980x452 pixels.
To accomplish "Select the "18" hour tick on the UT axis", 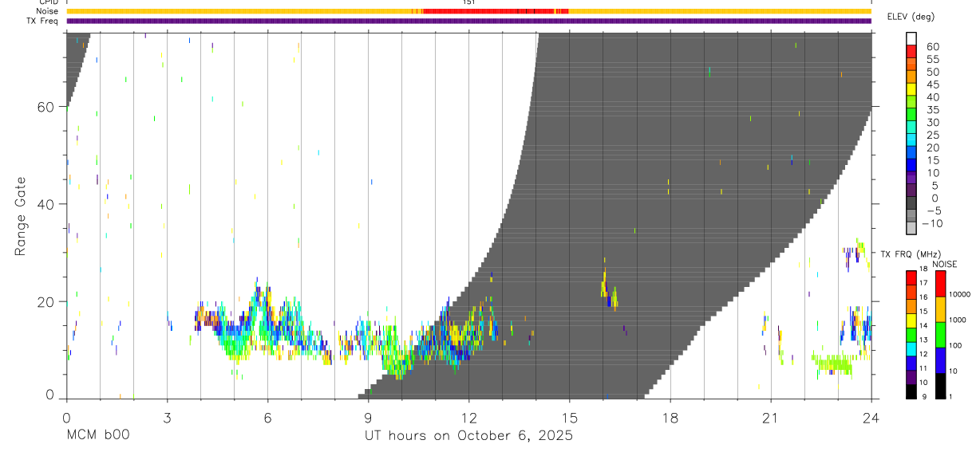I will click(670, 418).
